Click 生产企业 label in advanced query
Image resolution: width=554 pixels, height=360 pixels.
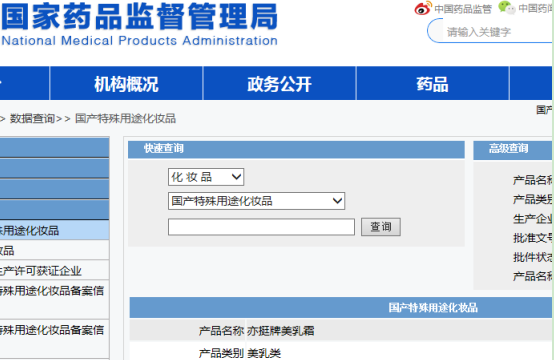click(x=533, y=219)
